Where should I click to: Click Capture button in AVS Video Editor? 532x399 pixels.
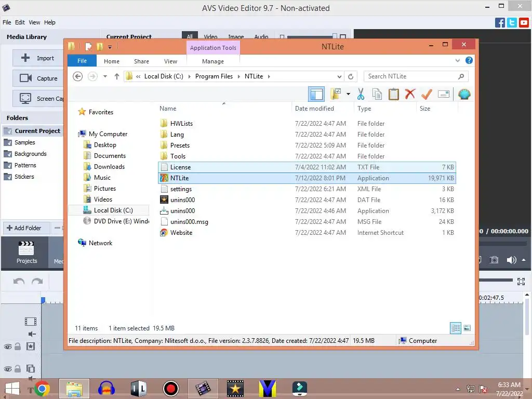(x=37, y=78)
